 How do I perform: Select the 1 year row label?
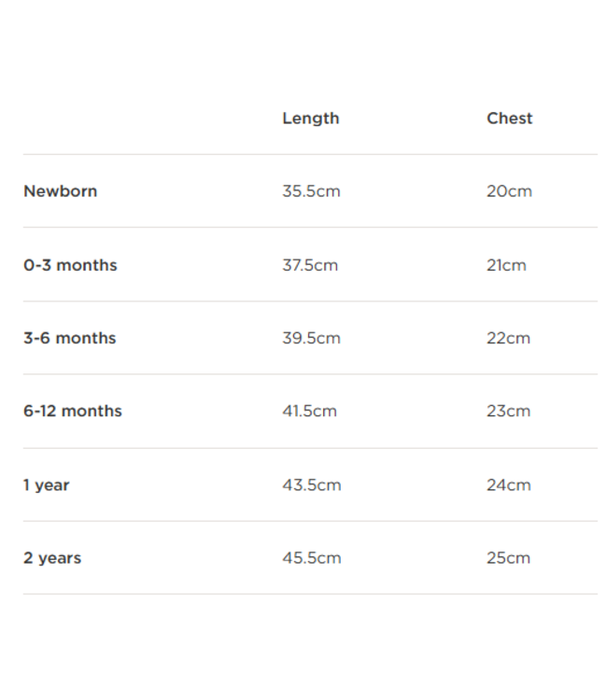click(46, 485)
